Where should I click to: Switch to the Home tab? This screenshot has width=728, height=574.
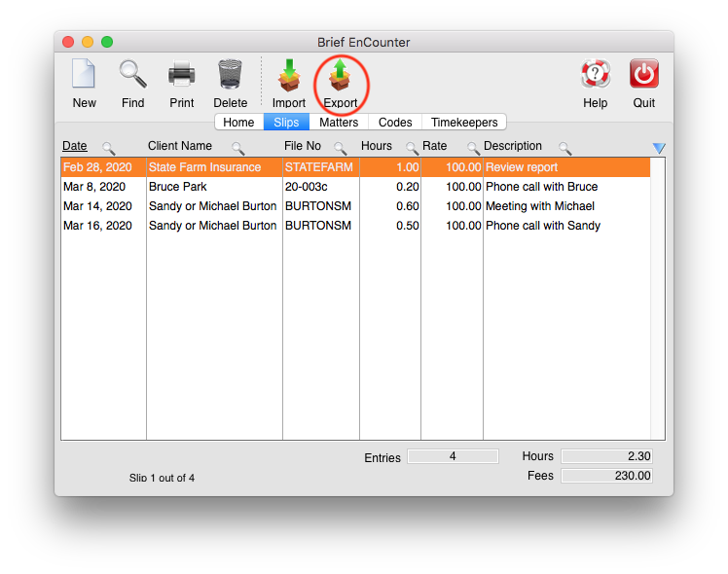238,122
